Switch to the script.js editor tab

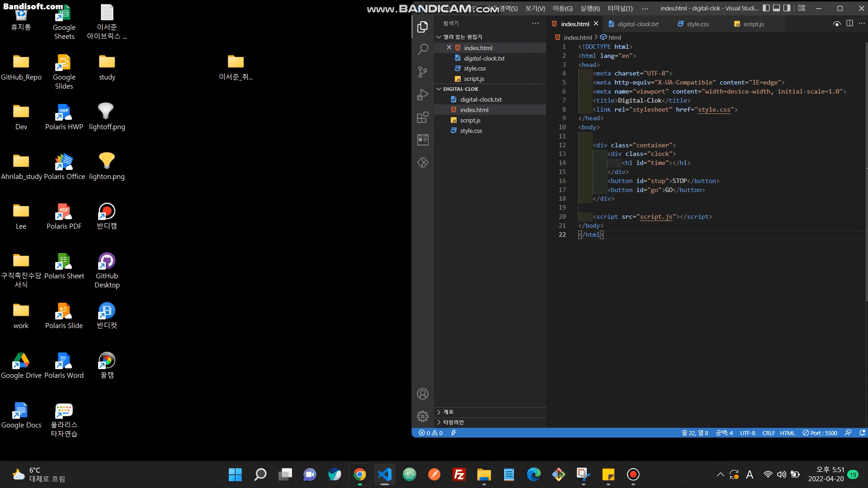pyautogui.click(x=753, y=24)
